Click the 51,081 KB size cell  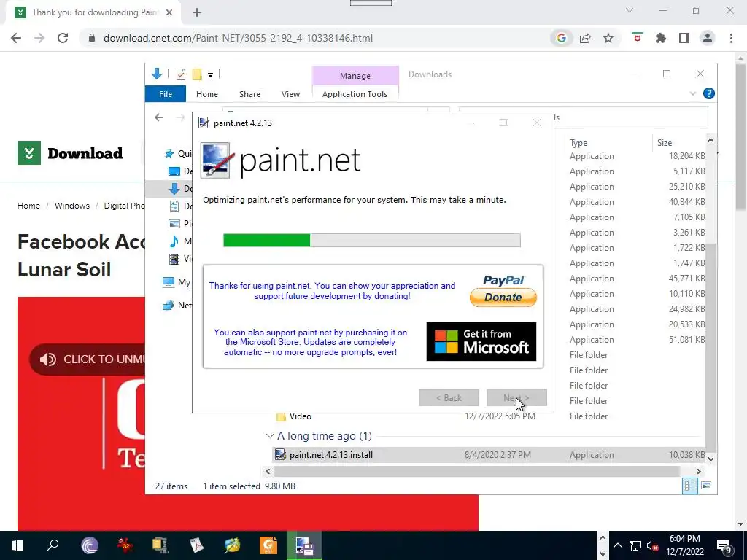coord(686,340)
